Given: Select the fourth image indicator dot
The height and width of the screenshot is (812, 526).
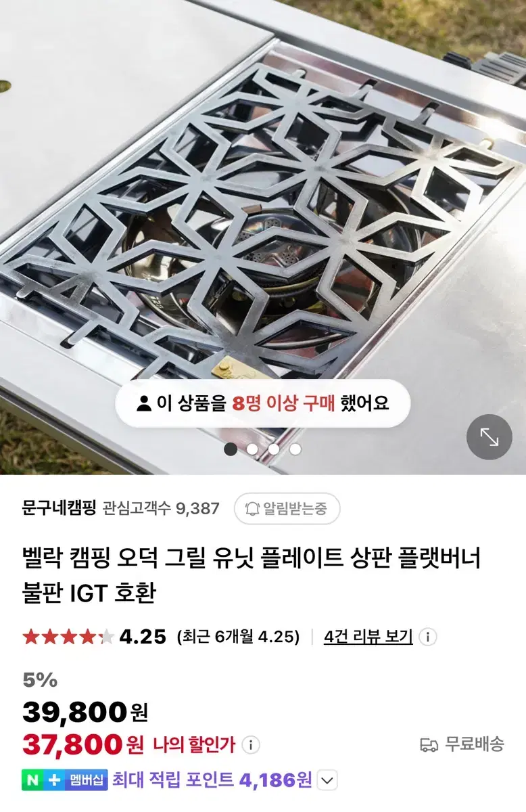Looking at the screenshot, I should click(x=295, y=449).
